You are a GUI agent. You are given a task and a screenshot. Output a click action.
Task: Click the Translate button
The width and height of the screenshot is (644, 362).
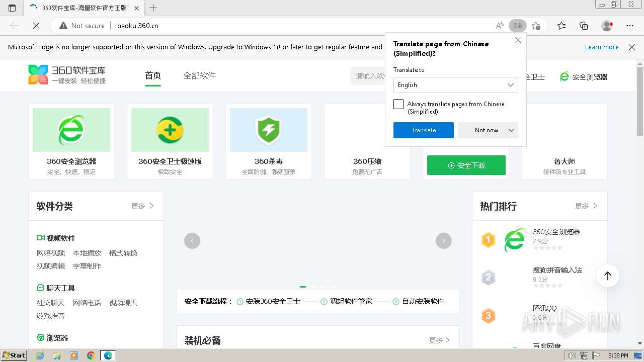[424, 130]
